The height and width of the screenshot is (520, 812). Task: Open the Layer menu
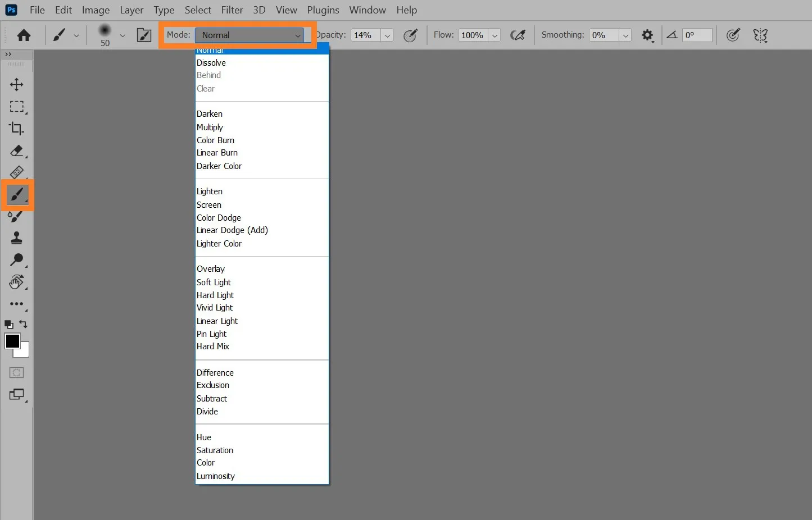[x=131, y=10]
